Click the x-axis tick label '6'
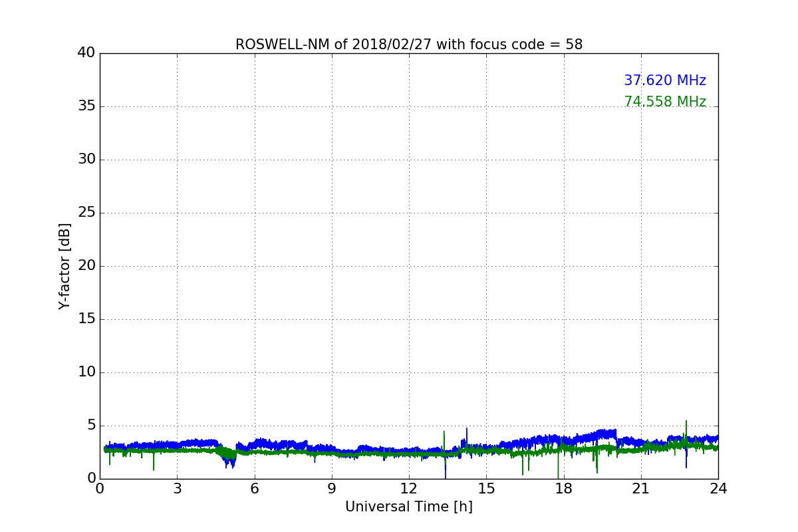 [254, 488]
